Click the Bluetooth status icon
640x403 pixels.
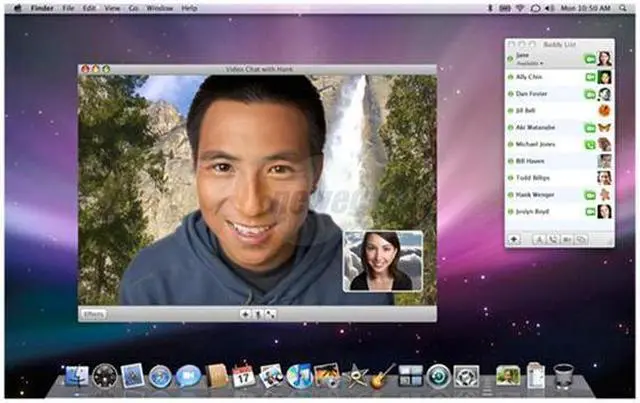click(490, 8)
